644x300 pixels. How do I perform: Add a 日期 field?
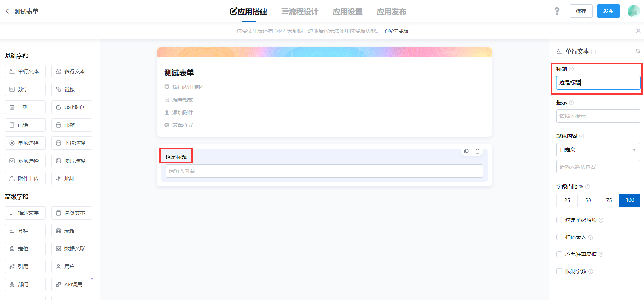coord(25,107)
